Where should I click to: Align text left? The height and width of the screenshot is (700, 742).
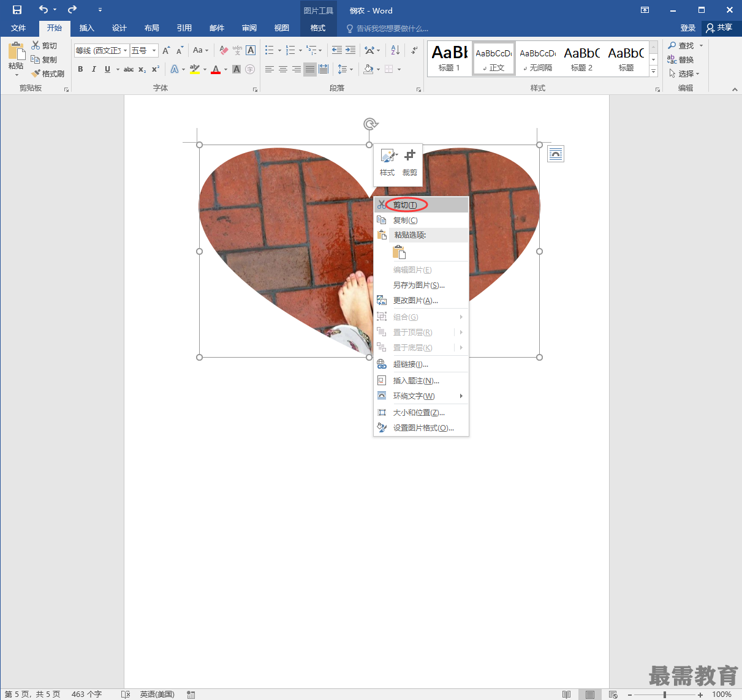(x=270, y=69)
